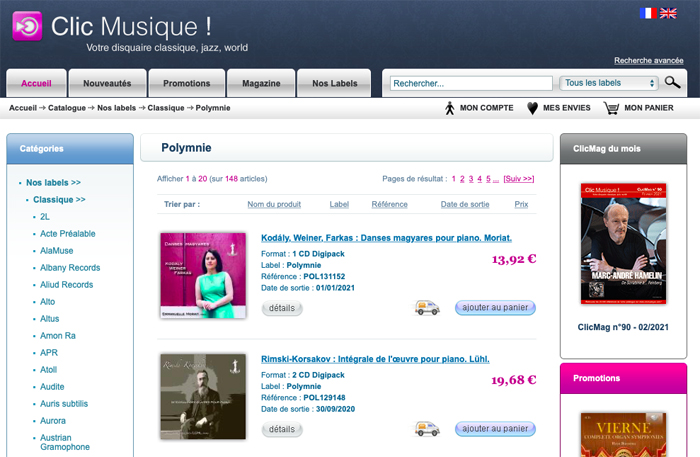700x457 pixels.
Task: Select the Atoll label
Action: click(48, 370)
